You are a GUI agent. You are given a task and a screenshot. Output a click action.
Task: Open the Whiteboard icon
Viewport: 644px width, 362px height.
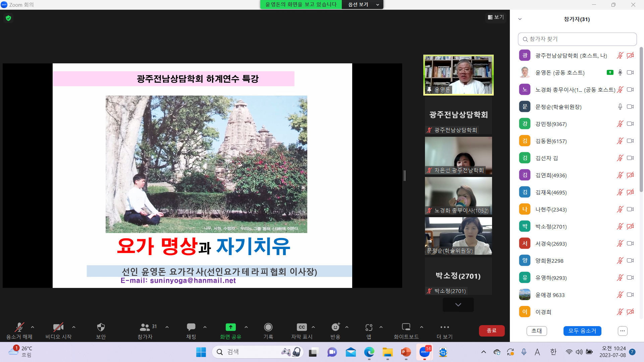pyautogui.click(x=406, y=327)
